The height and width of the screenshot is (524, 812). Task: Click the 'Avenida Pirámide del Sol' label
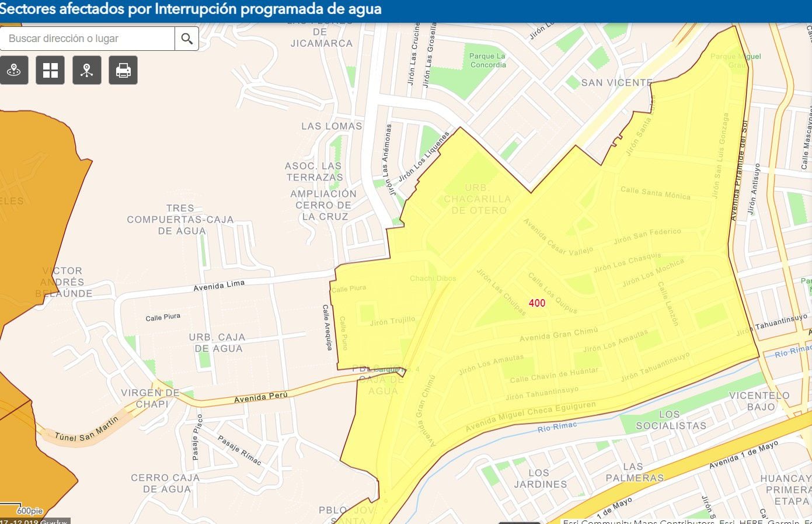[x=740, y=170]
